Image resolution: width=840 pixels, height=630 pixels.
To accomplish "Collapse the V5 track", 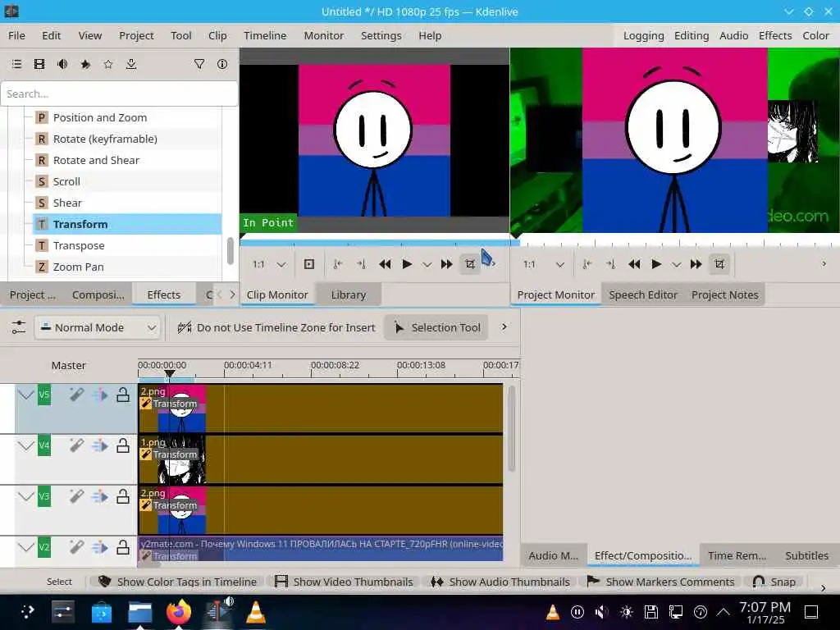I will (x=25, y=395).
